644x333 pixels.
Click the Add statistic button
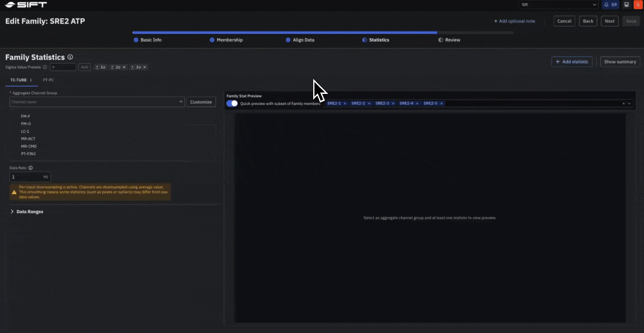(x=572, y=62)
